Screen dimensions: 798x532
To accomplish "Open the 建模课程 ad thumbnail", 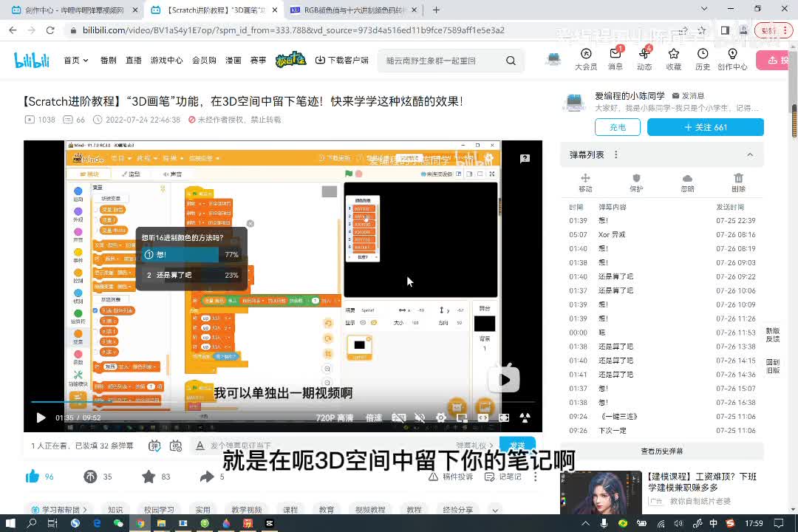I will (x=601, y=492).
